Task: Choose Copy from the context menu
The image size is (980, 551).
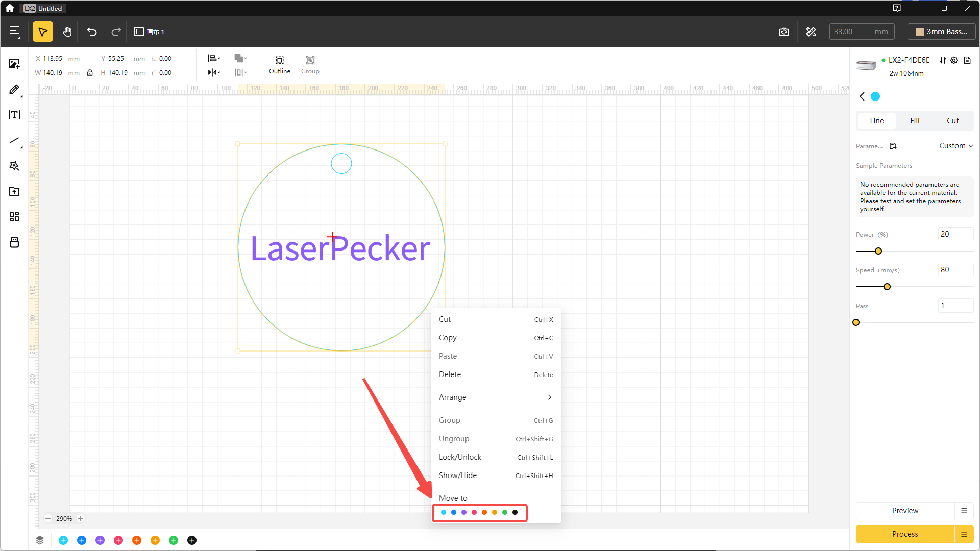Action: point(496,338)
